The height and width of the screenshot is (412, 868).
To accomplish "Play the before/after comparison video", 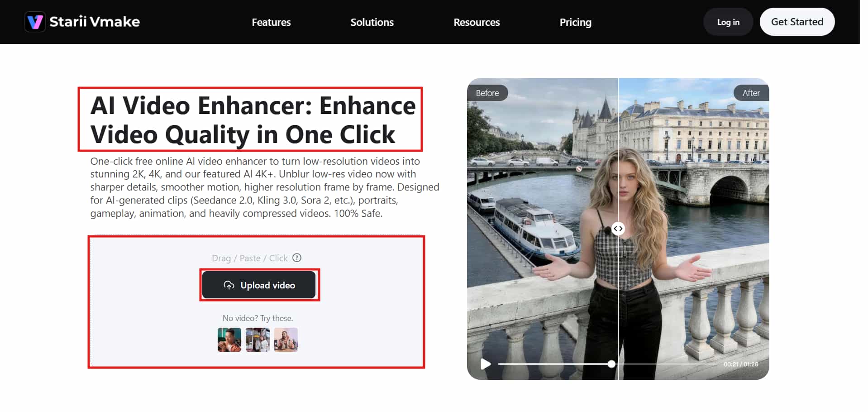I will click(x=486, y=364).
